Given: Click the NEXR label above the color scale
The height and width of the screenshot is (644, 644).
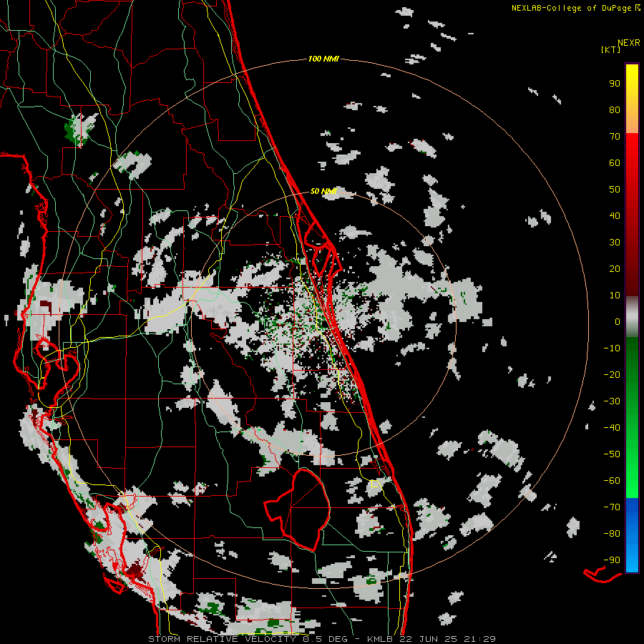Looking at the screenshot, I should 629,43.
